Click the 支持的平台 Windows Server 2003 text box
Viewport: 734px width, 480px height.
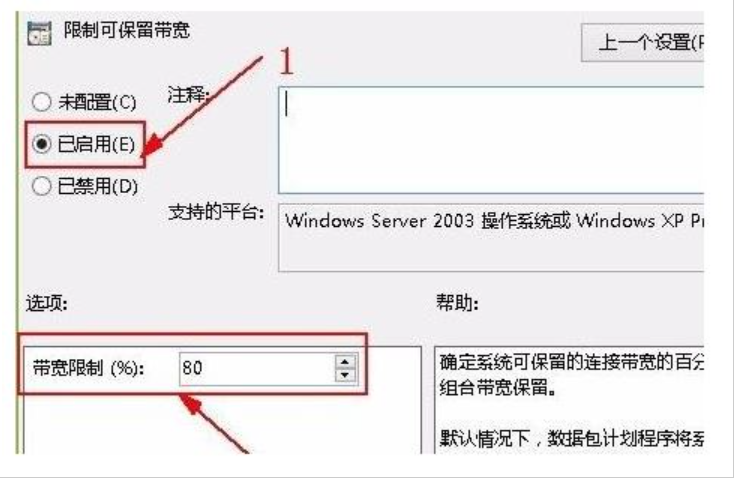click(491, 237)
